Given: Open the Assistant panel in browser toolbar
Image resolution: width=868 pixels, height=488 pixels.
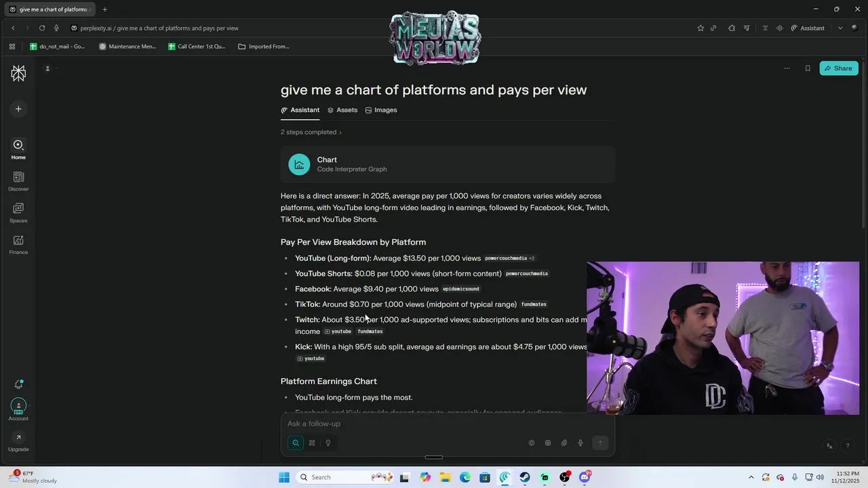Looking at the screenshot, I should tap(808, 28).
